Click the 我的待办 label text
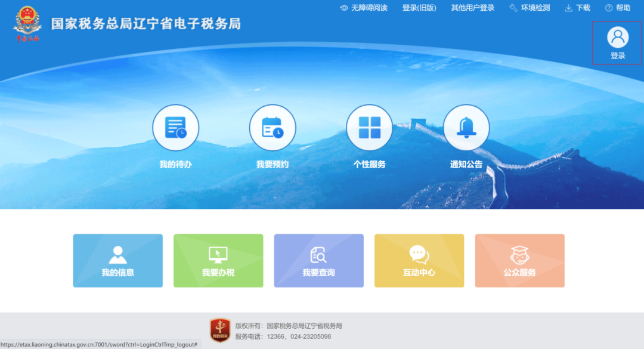 pyautogui.click(x=176, y=165)
